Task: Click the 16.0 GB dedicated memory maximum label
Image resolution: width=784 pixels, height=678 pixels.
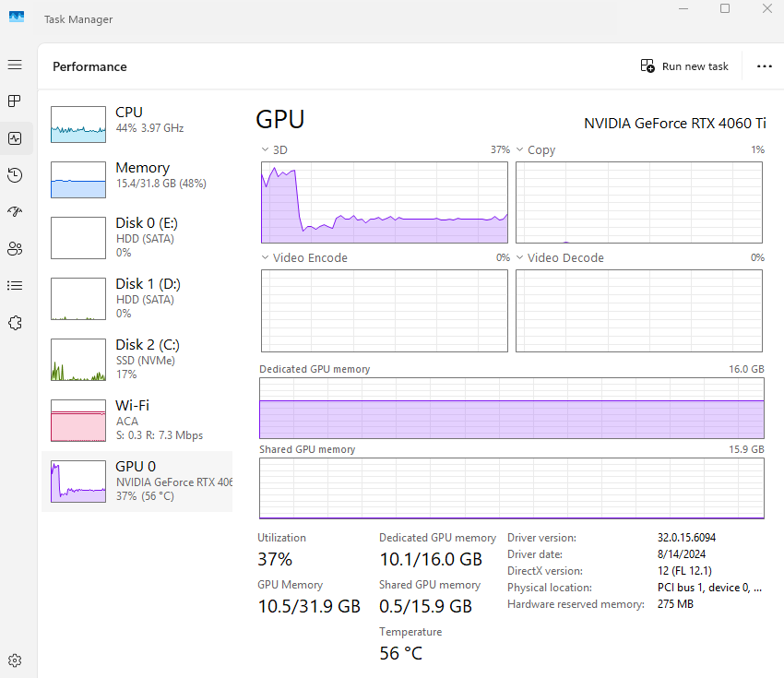Action: (x=746, y=369)
